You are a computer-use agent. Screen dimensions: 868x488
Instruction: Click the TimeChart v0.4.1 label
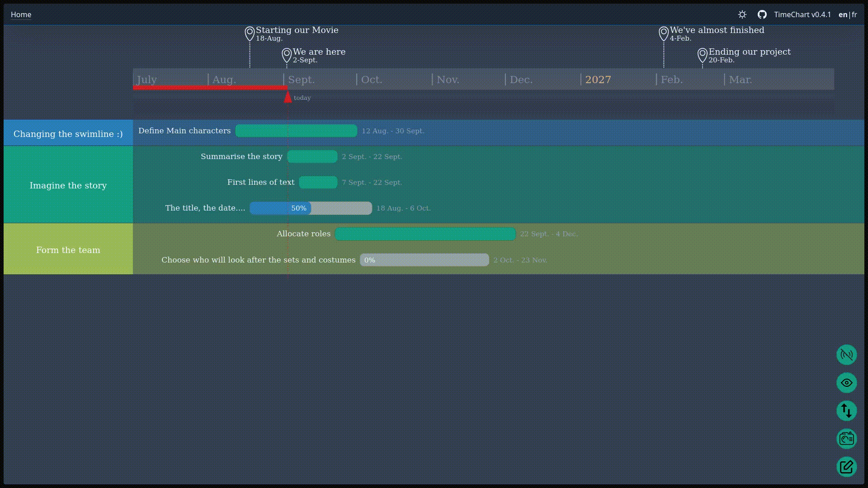[802, 14]
